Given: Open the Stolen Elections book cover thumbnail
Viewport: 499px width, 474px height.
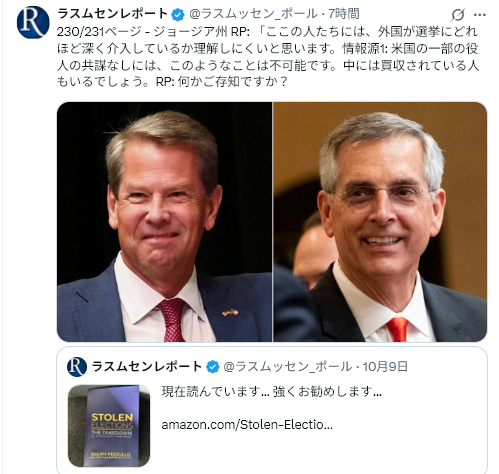Looking at the screenshot, I should pyautogui.click(x=109, y=425).
